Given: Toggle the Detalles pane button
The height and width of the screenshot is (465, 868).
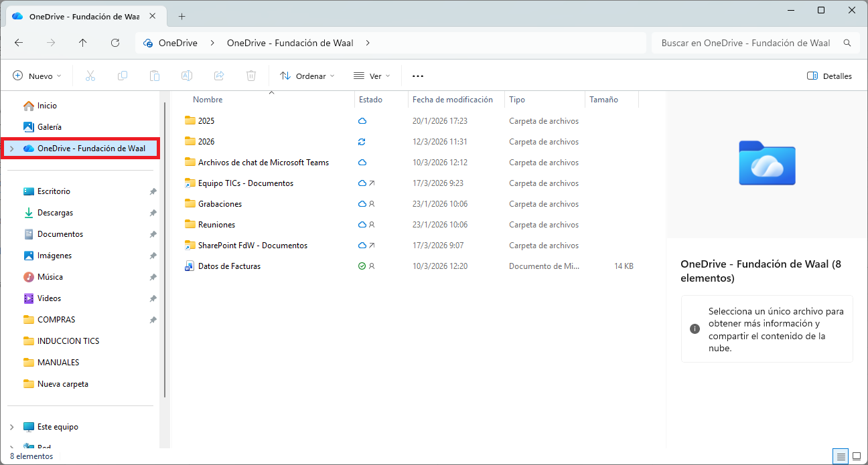Looking at the screenshot, I should 829,76.
